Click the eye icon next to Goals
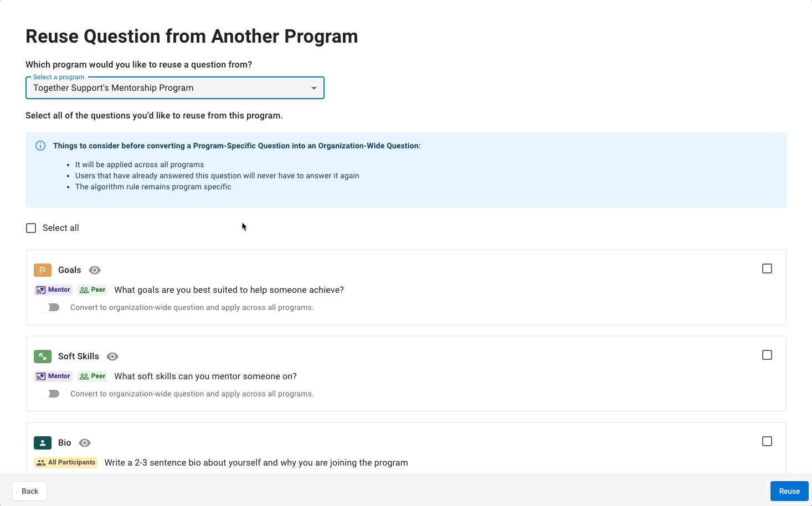Viewport: 812px width, 506px height. 95,270
